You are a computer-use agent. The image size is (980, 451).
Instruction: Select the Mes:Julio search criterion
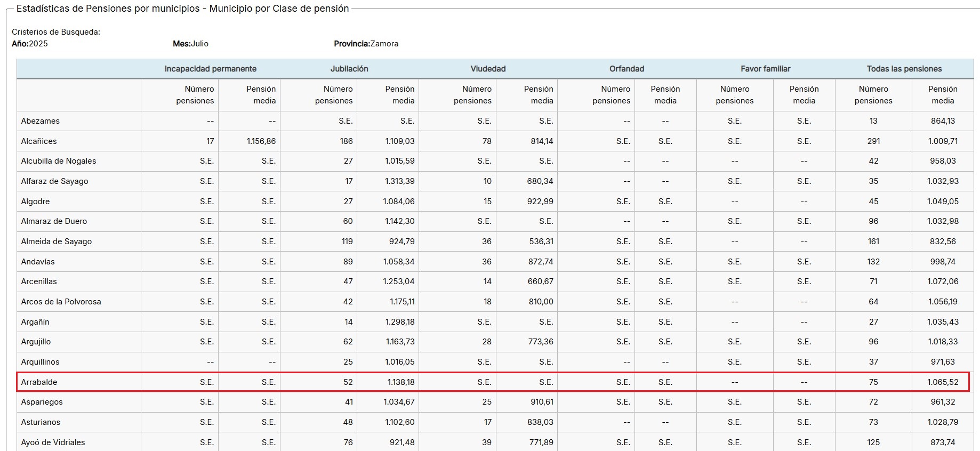[190, 44]
